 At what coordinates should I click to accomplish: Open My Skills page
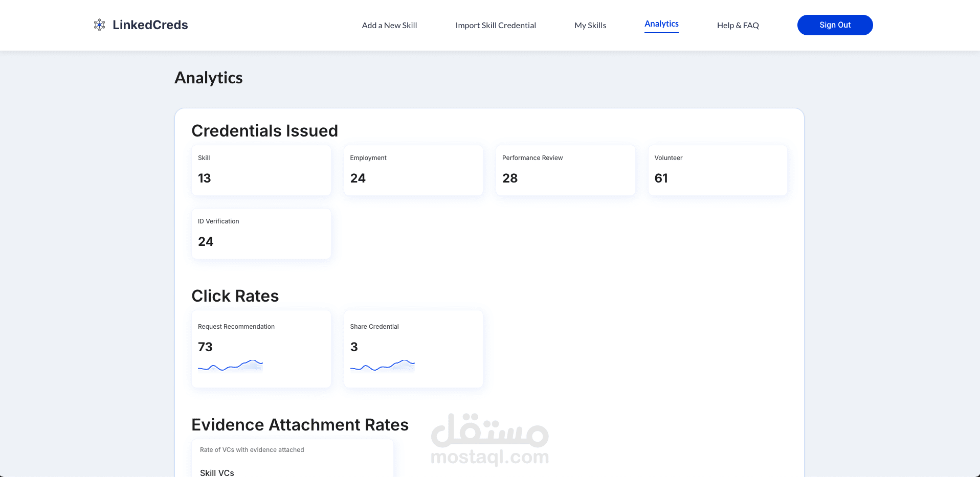click(590, 26)
